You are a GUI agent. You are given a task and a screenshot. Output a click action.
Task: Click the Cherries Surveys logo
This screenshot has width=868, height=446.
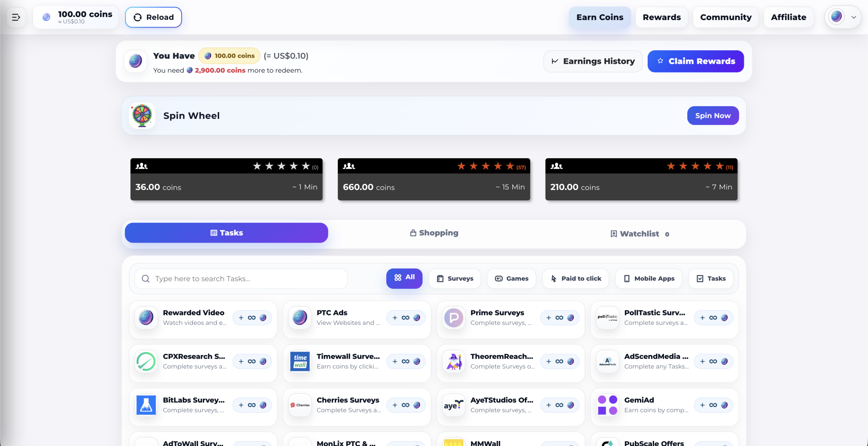point(300,405)
